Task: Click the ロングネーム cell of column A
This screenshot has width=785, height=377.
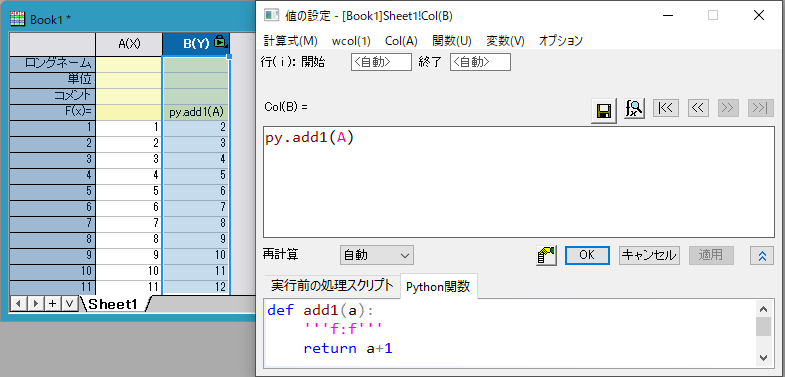Action: tap(129, 64)
